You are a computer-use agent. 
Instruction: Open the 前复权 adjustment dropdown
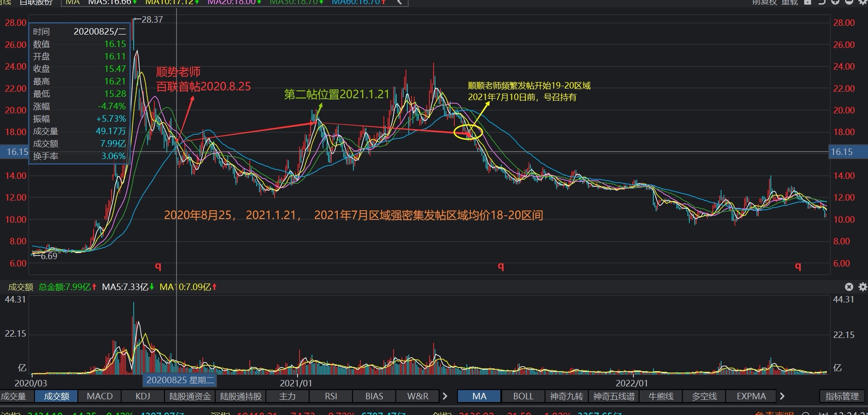click(764, 2)
